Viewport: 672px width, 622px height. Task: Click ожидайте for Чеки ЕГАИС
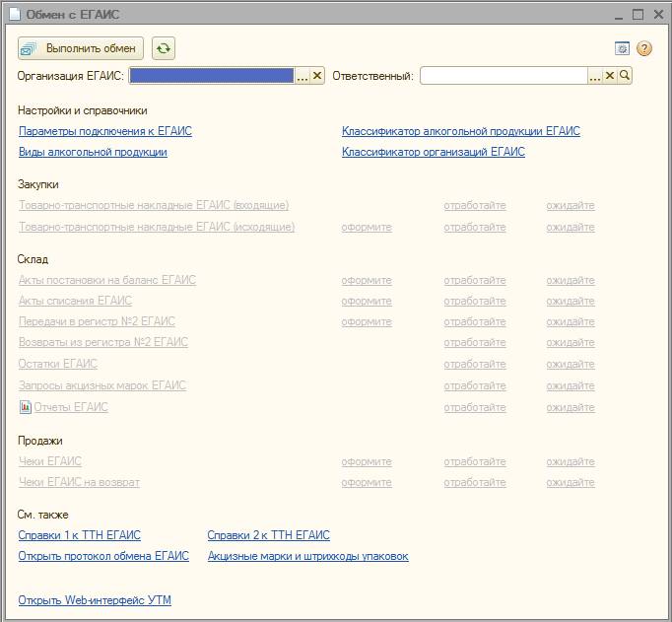[x=571, y=462]
